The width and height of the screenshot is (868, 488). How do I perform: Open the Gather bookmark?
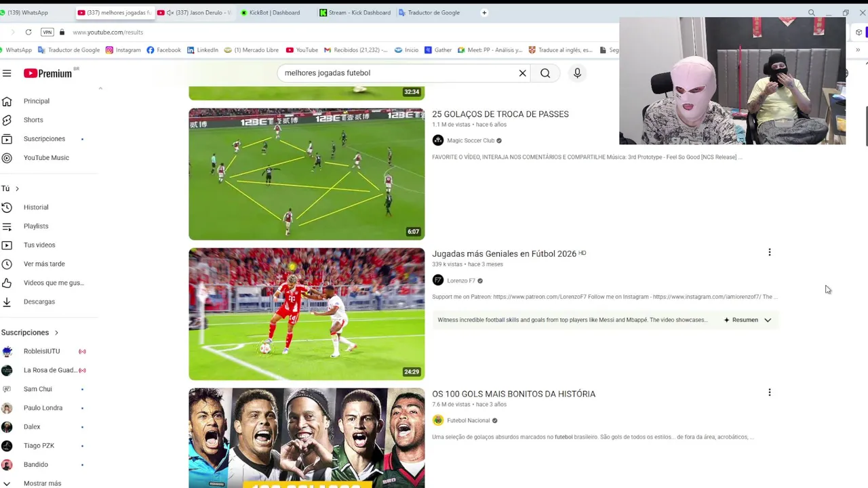438,49
